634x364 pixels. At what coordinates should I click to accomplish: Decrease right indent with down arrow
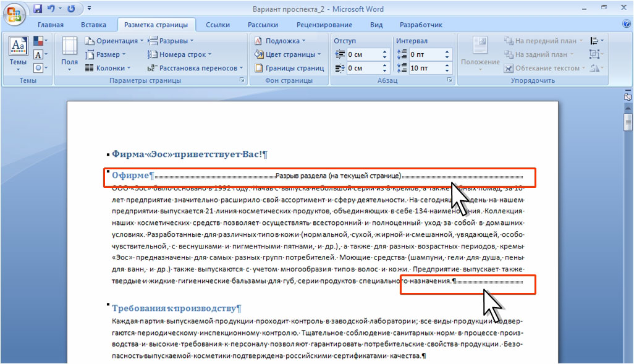click(x=384, y=70)
